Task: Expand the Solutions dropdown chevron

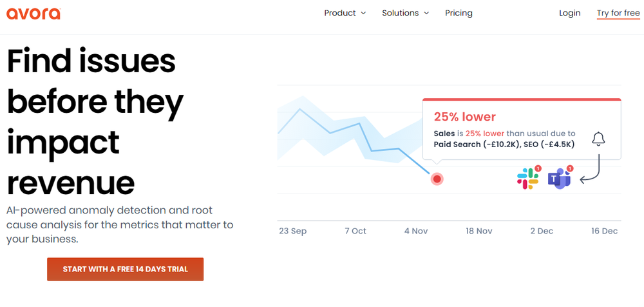Action: pos(426,13)
